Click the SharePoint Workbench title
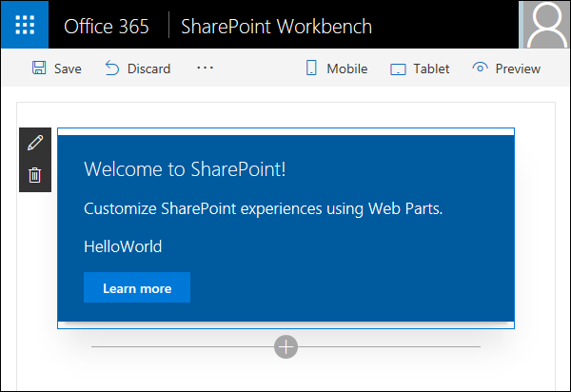 [276, 27]
